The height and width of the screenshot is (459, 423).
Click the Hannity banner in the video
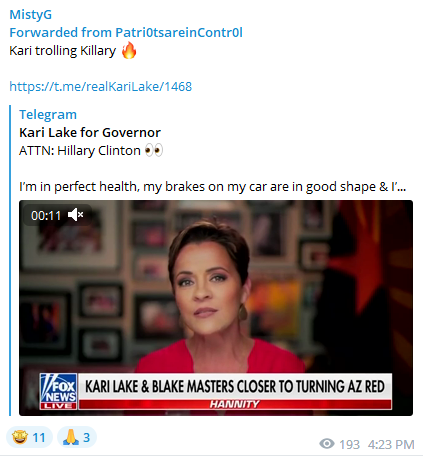235,404
